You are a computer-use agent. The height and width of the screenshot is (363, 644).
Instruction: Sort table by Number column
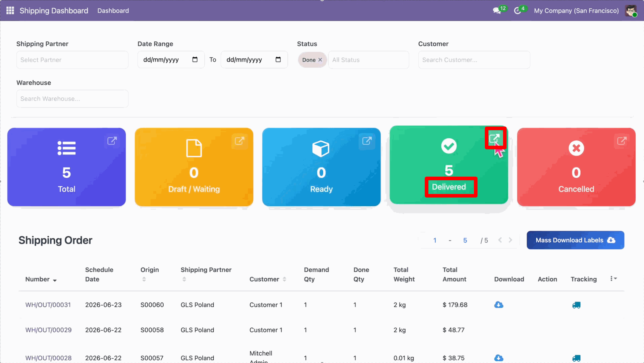(41, 279)
